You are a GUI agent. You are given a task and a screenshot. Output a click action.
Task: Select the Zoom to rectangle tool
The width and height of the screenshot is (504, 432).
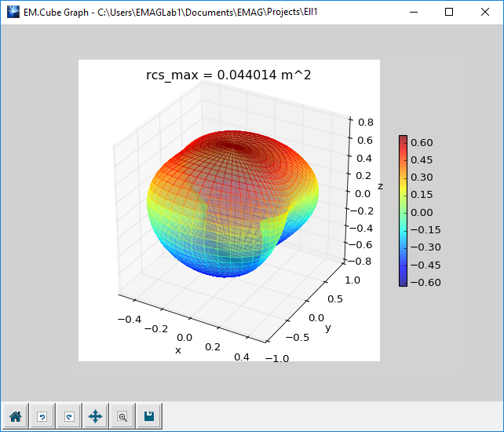pos(122,416)
